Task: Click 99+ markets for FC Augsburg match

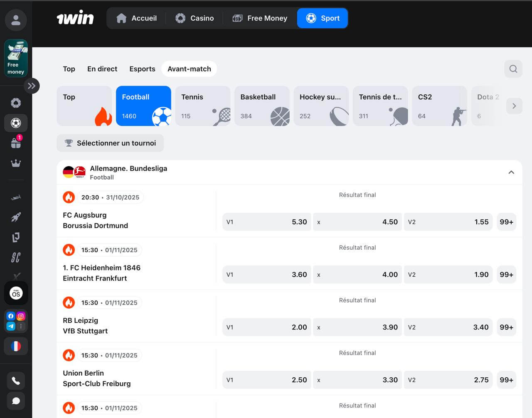Action: coord(506,222)
